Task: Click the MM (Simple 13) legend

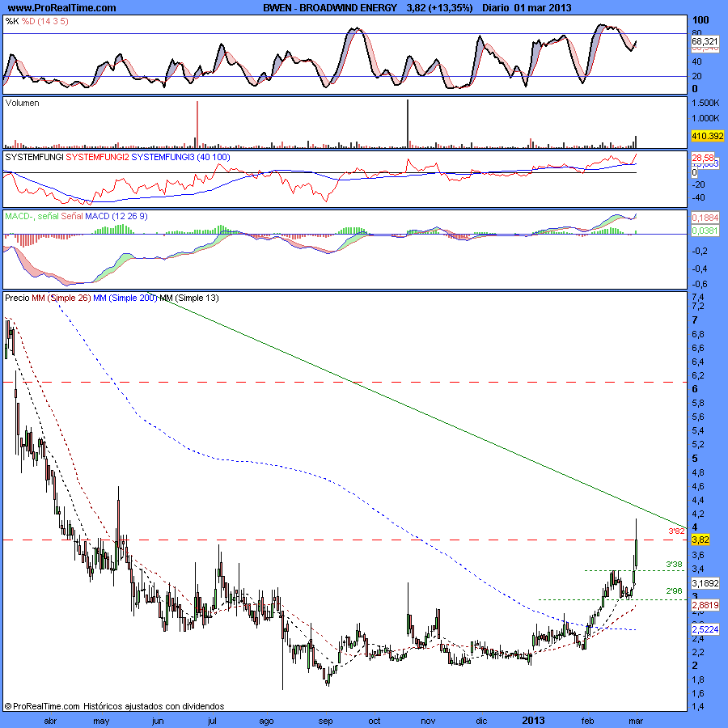Action: click(189, 298)
